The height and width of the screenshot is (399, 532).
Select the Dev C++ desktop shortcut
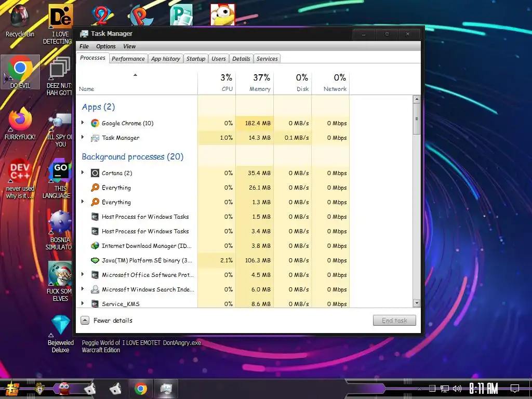(20, 179)
